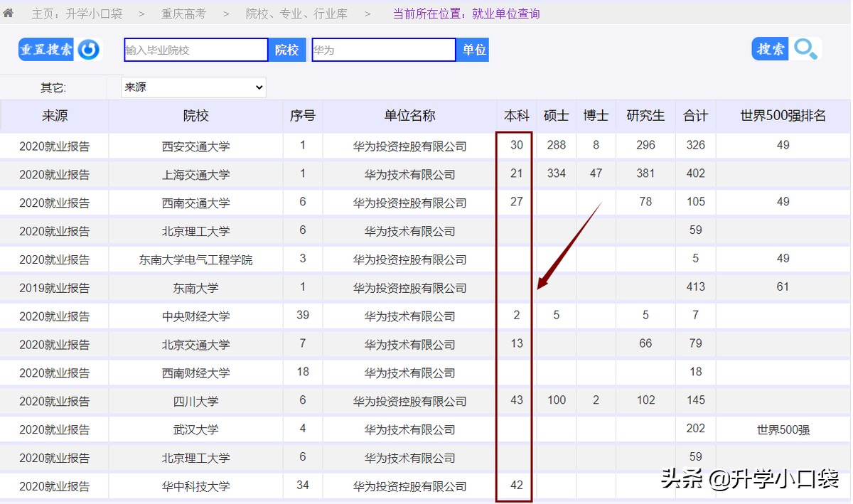Click the 世界500强排名 column header

(783, 115)
